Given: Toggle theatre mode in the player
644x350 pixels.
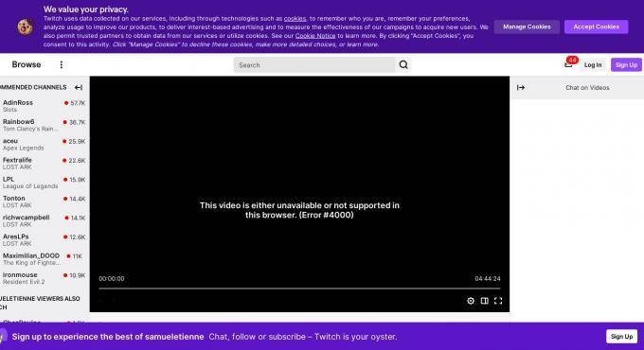Looking at the screenshot, I should click(x=485, y=301).
